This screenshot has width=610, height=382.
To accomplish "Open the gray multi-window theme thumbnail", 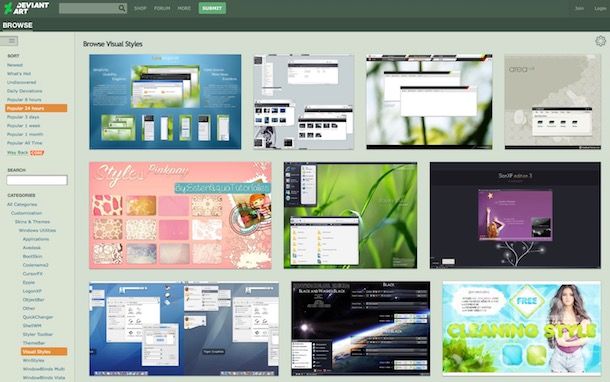I will coord(304,102).
